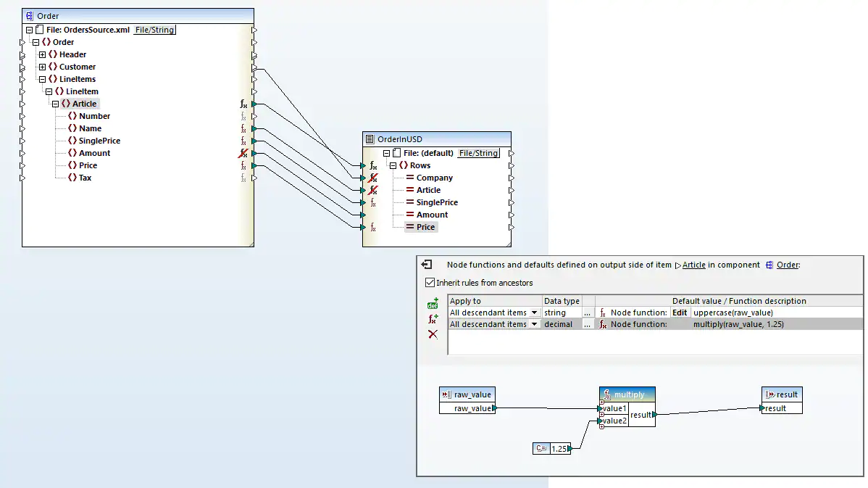Click the fx icon on the decimal rule row
This screenshot has height=488, width=868.
tap(602, 324)
